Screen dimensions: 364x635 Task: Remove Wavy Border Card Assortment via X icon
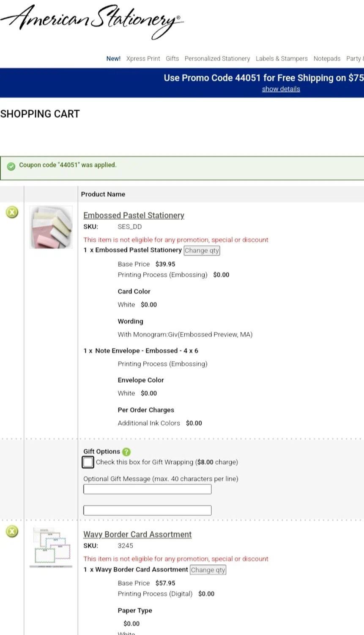12,531
